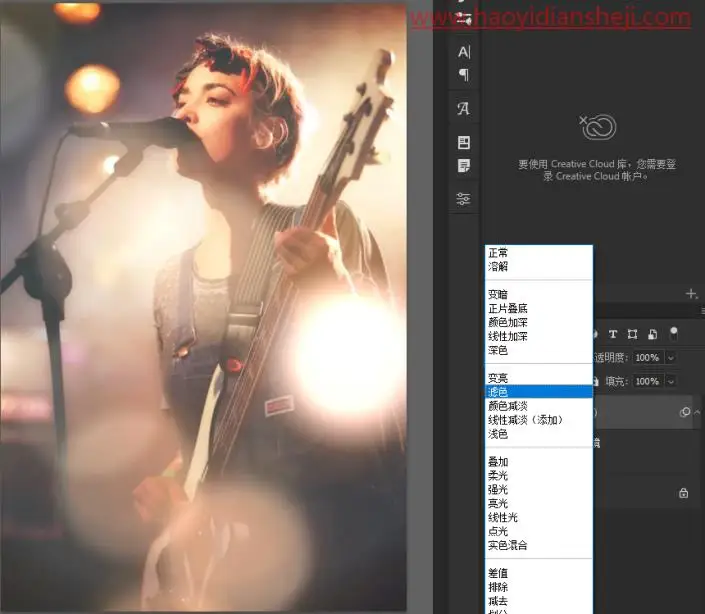This screenshot has width=705, height=614.
Task: Select 差值 blend mode
Action: point(539,573)
